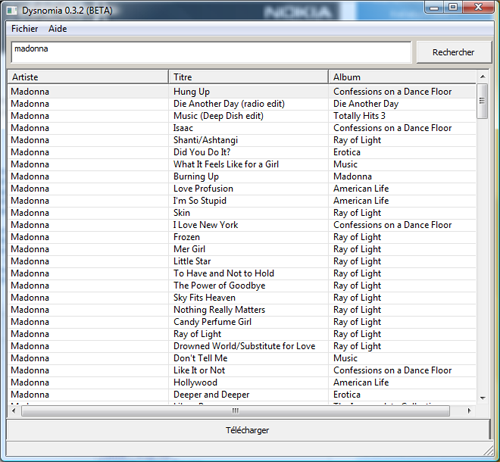500x462 pixels.
Task: Open the Fichier menu
Action: tap(25, 29)
